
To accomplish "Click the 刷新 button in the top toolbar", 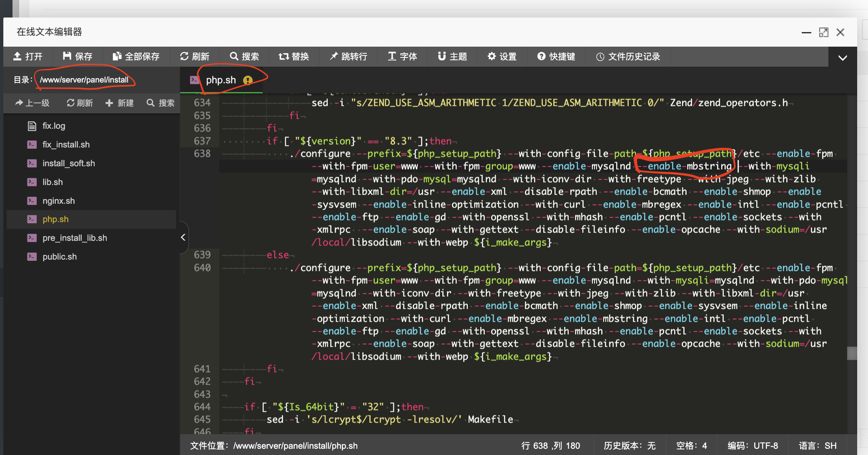I will click(x=195, y=57).
